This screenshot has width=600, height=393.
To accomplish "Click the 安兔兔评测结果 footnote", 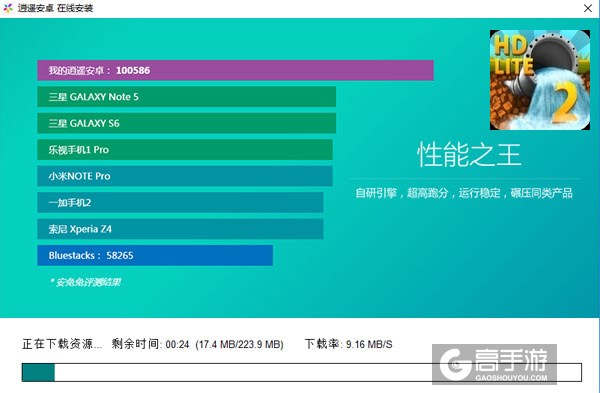I will coord(85,282).
